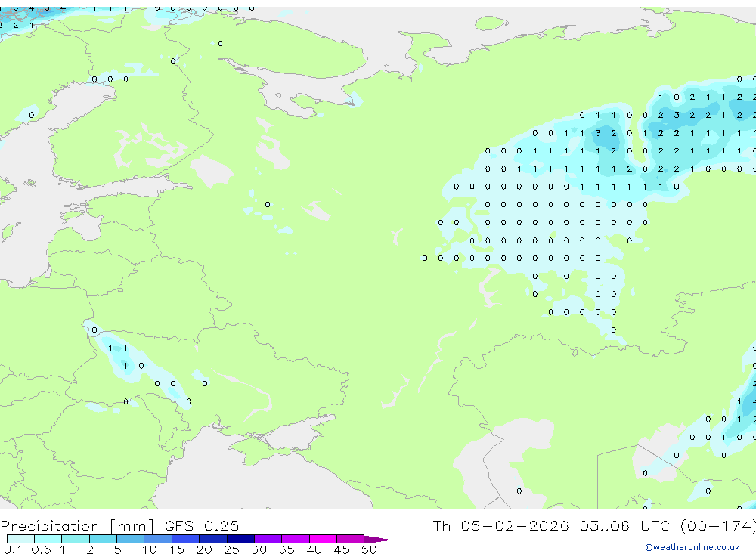Click the 1–2 mm legend color swatch

pyautogui.click(x=76, y=539)
